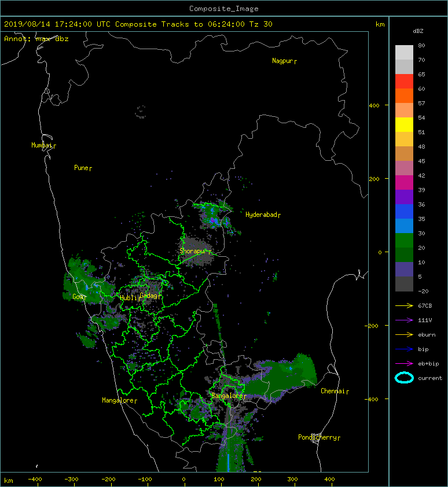Click the 0 km horizontal axis label
This screenshot has width=448, height=487.
pos(184,479)
